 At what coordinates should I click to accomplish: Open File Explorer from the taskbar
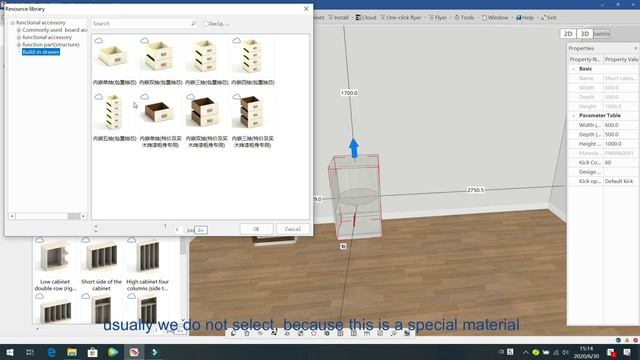[72, 352]
